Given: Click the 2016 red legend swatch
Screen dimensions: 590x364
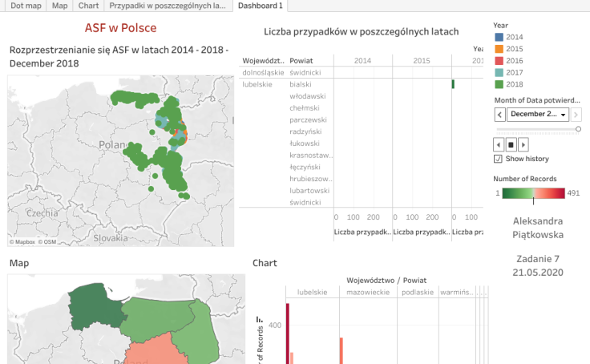Looking at the screenshot, I should [x=499, y=61].
